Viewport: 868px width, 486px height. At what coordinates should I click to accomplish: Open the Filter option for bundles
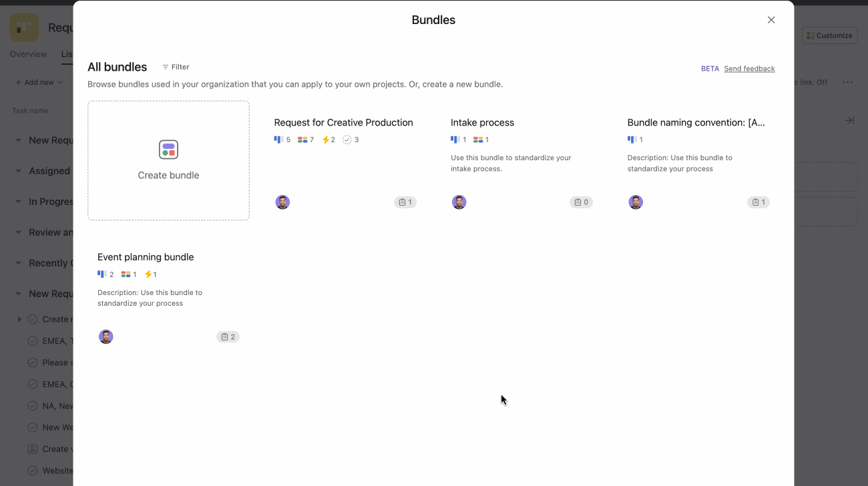[176, 67]
